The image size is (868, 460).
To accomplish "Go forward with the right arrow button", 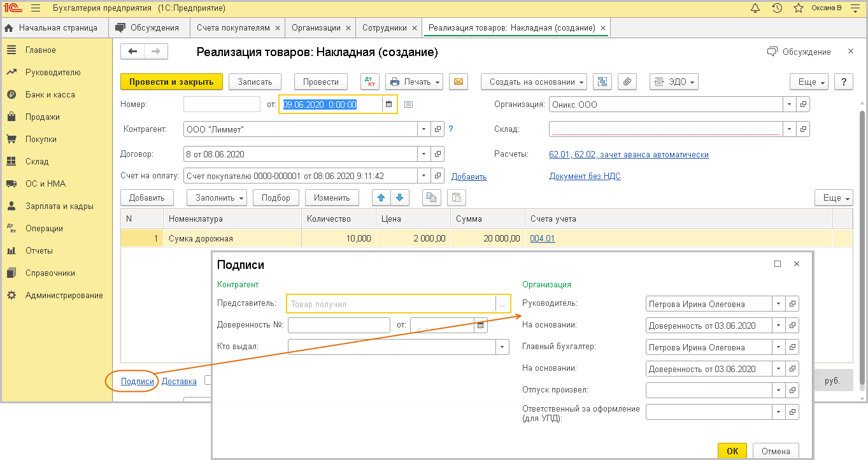I will click(x=156, y=52).
